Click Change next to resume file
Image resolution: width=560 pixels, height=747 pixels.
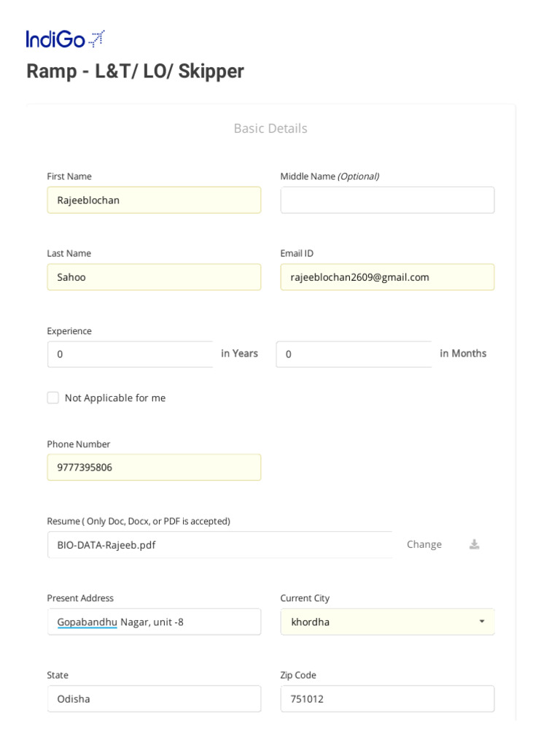(x=424, y=544)
